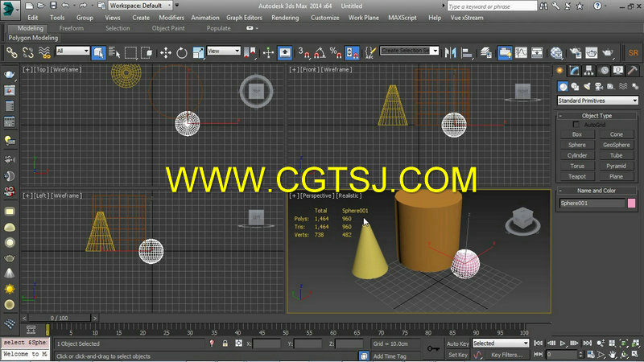Open Key Filters dialog
644x362 pixels.
point(507,355)
